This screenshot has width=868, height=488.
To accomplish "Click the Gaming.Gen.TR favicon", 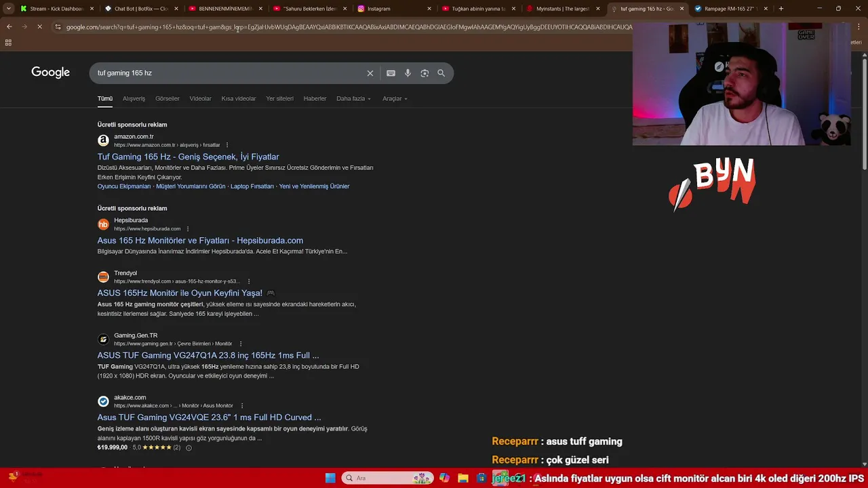I will pos(103,339).
